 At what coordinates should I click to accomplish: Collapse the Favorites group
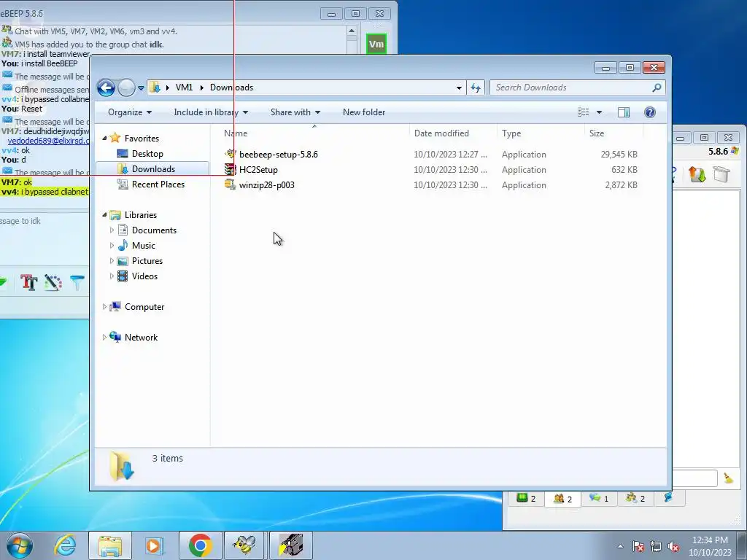point(104,138)
